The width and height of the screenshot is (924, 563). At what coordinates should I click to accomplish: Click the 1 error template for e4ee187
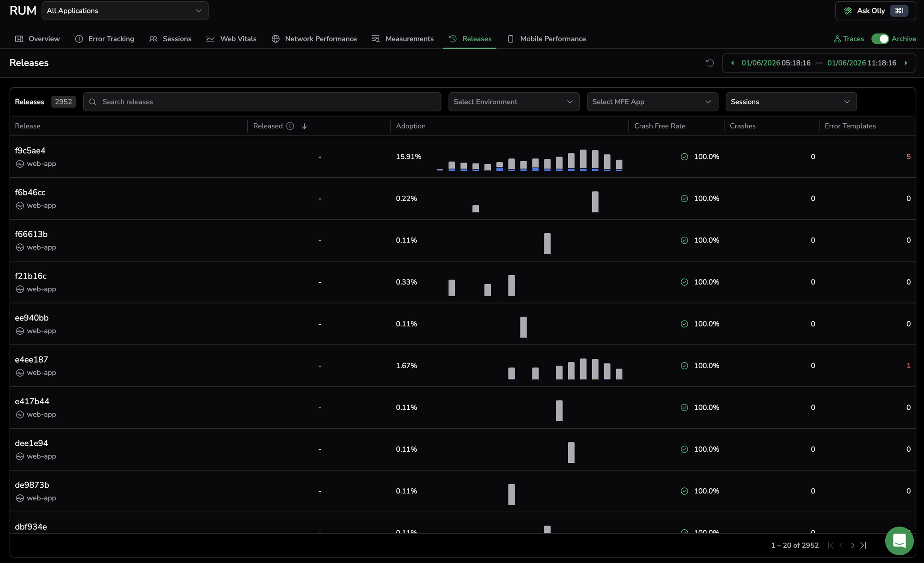click(x=908, y=366)
